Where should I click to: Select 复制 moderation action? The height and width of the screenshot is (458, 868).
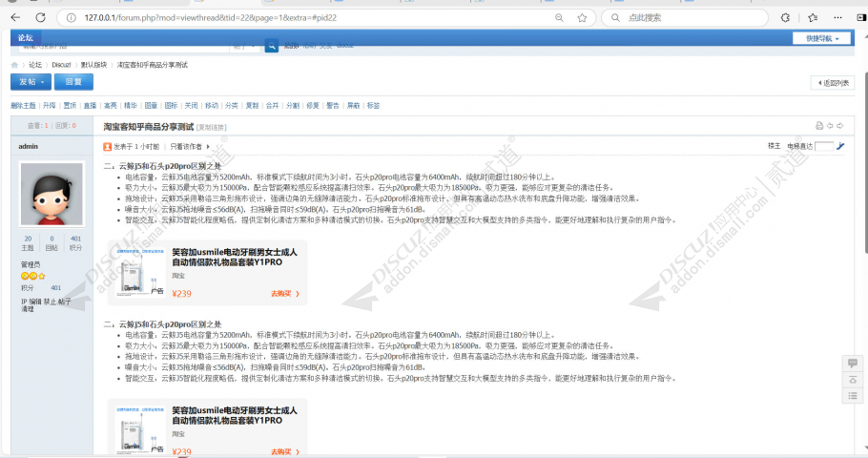pyautogui.click(x=252, y=105)
